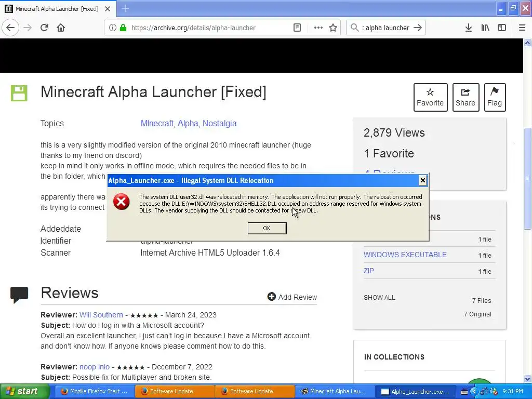
Task: Select the Minecraft Alpha Launcher [Fixed] tab
Action: coord(58,9)
